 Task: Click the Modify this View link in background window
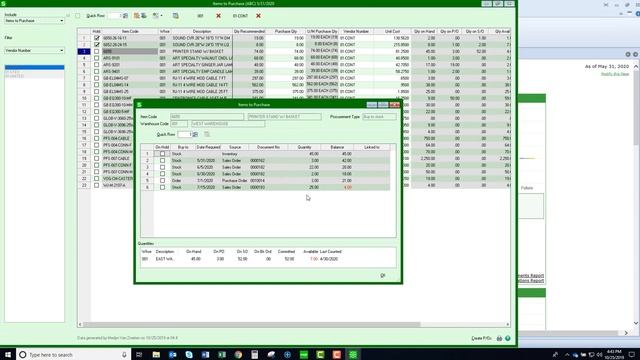pos(615,74)
